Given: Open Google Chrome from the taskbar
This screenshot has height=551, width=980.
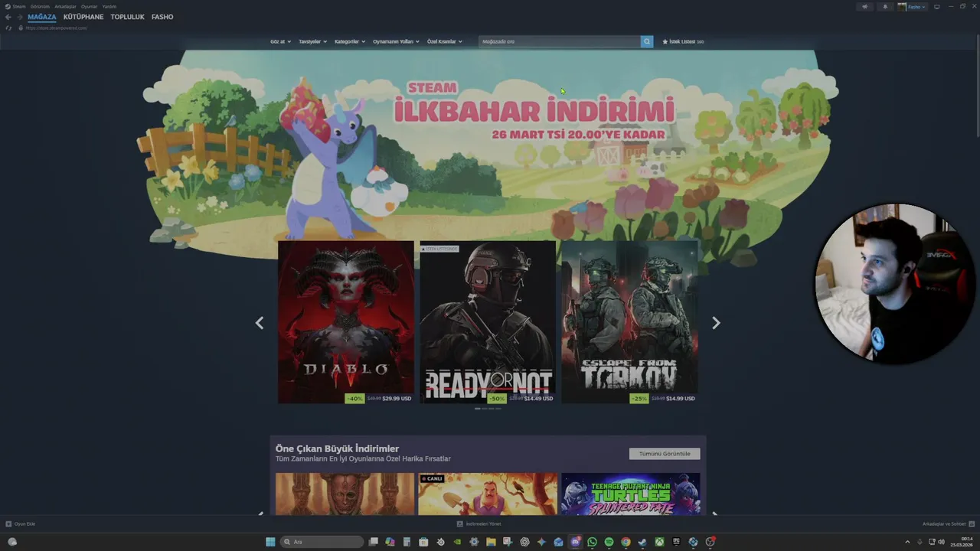Looking at the screenshot, I should coord(626,542).
